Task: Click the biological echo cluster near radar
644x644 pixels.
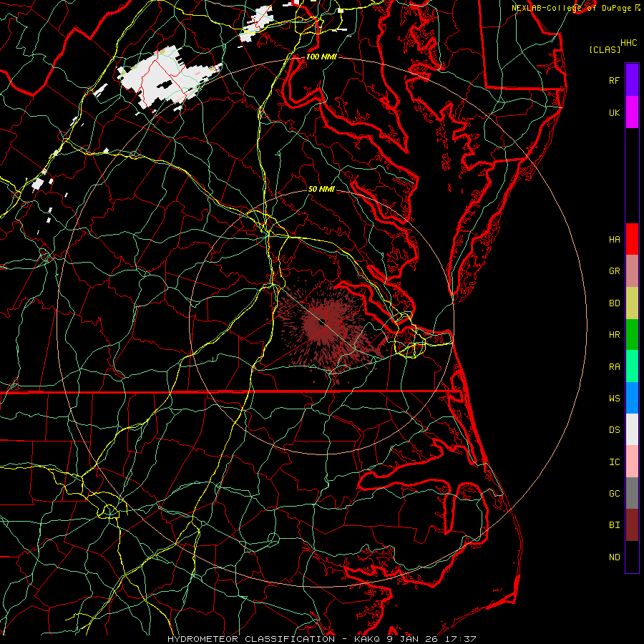Action: [324, 324]
